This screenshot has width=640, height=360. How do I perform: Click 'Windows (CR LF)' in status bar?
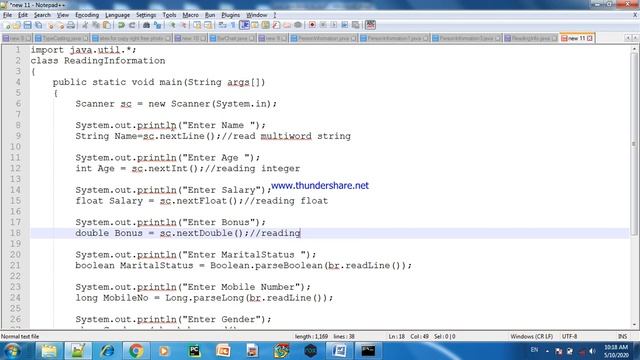click(x=531, y=337)
